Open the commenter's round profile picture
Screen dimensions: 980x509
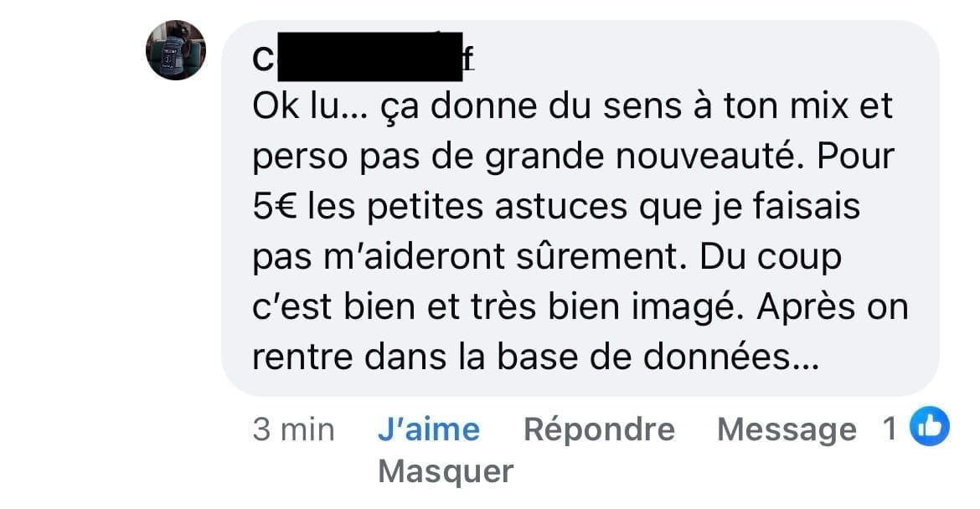176,50
